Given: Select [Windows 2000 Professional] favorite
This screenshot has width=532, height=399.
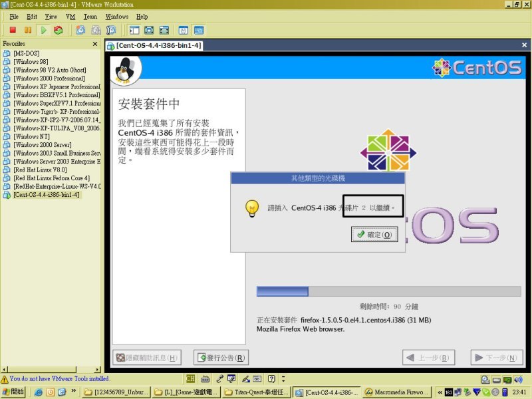Looking at the screenshot, I should tap(49, 78).
